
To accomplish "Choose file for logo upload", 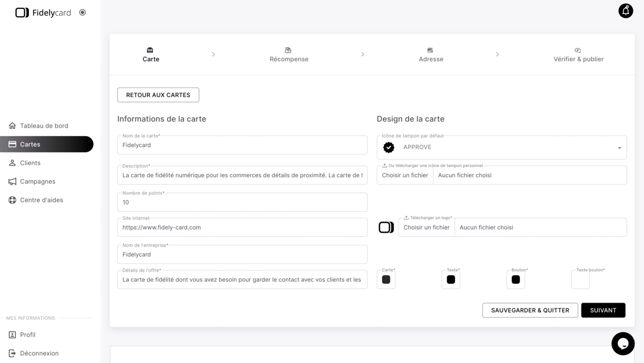I will 427,228.
